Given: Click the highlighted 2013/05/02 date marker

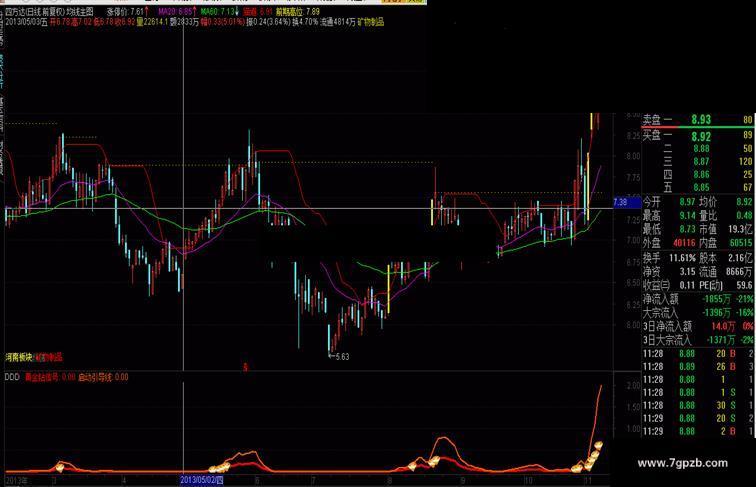Looking at the screenshot, I should (x=202, y=480).
